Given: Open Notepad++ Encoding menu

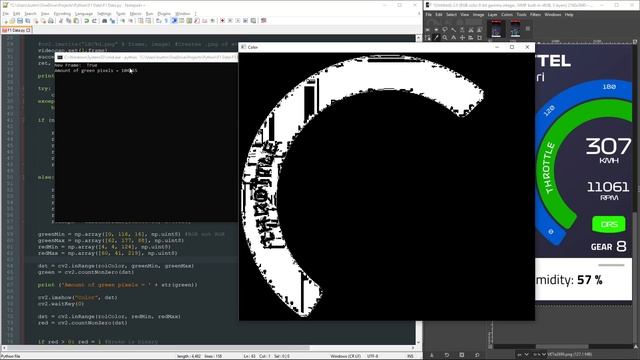Looking at the screenshot, I should [62, 13].
